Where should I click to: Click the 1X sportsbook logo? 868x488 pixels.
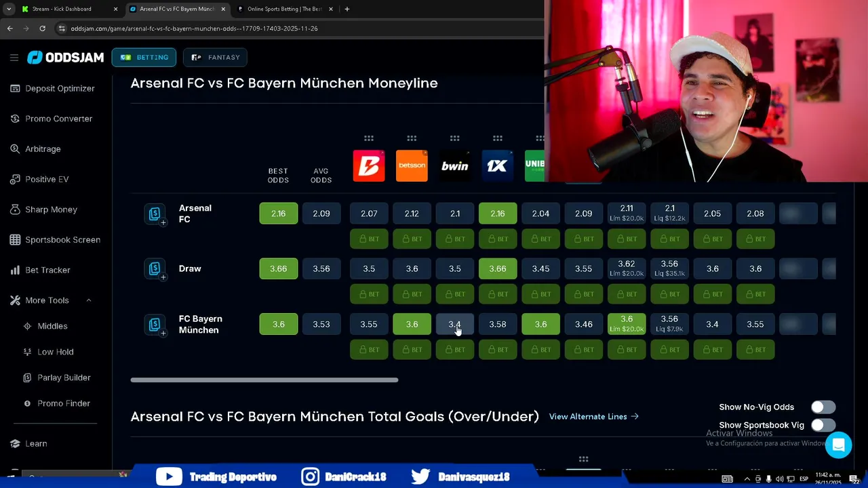click(498, 166)
